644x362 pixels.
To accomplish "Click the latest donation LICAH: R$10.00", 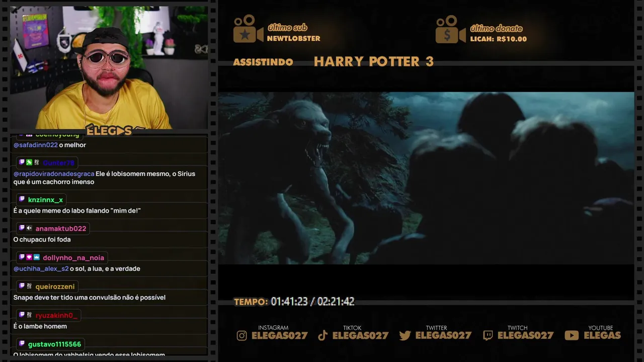I will [498, 39].
